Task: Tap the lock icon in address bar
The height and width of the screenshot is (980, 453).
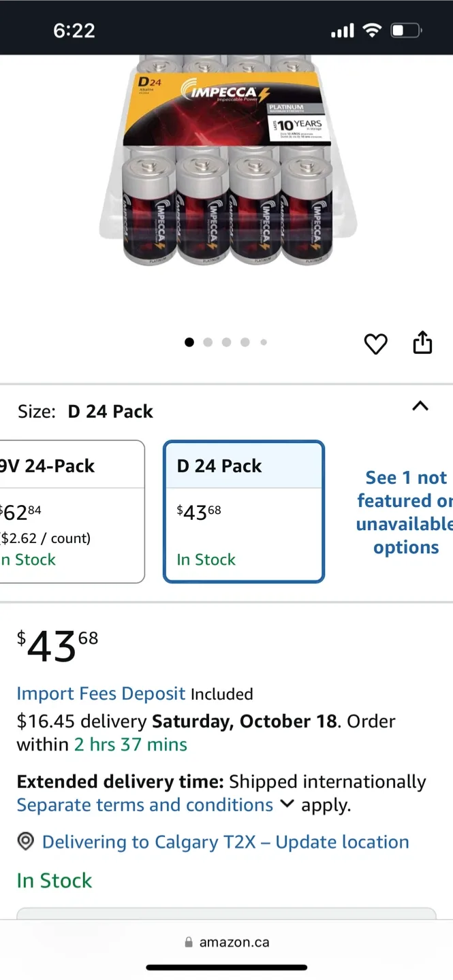Action: point(189,942)
